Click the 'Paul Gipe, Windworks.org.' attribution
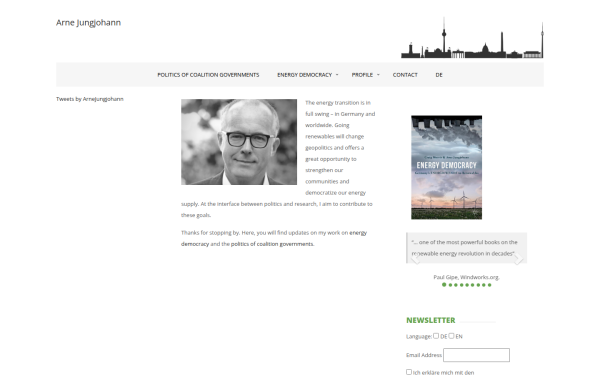This screenshot has width=600, height=375. coord(466,277)
